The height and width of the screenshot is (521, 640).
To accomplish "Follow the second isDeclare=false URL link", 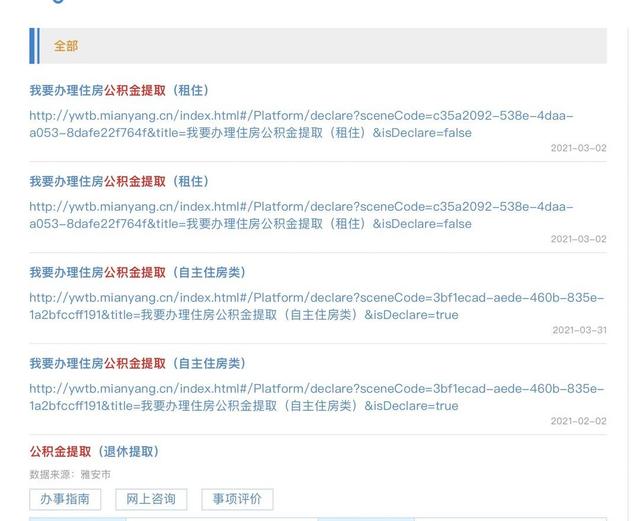I will pyautogui.click(x=302, y=215).
